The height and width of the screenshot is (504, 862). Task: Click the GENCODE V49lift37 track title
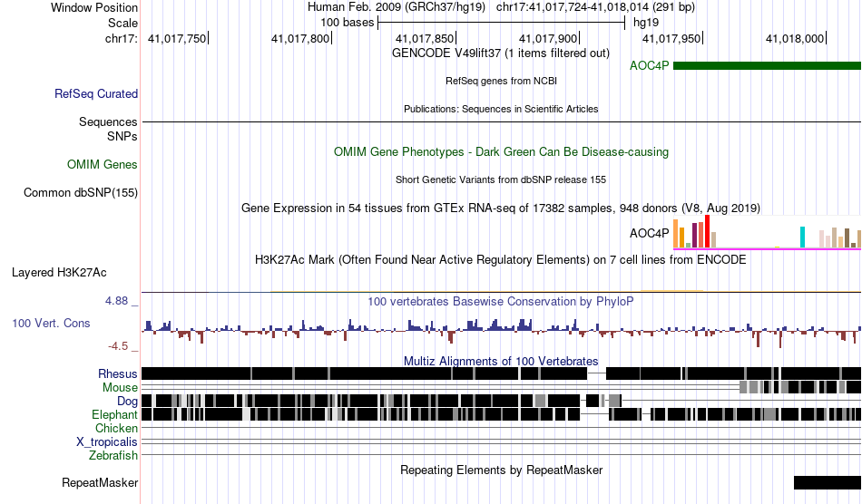coord(501,53)
